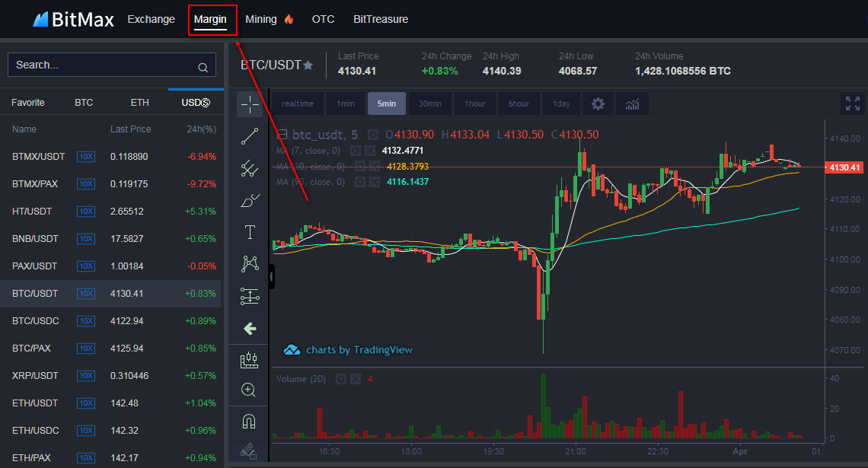Screen dimensions: 868x468
Task: Select the PAX/USDT pair row
Action: [110, 266]
